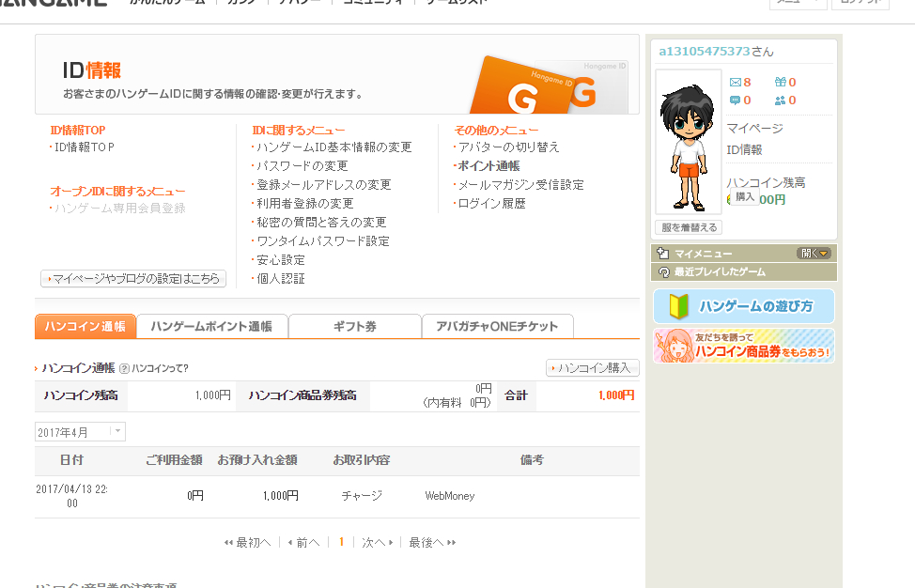Click the 最近プレイしたゲーム icon

pos(663,271)
